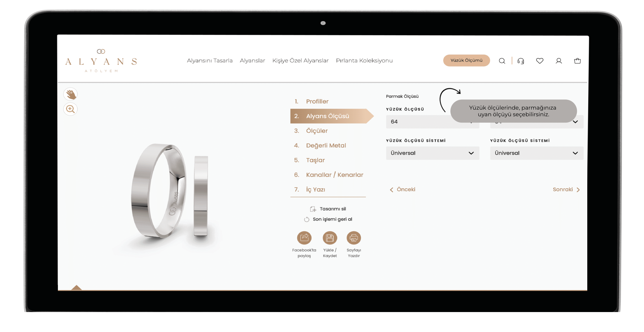Expand the first Üniversal ölçü sistemi dropdown

(x=431, y=153)
